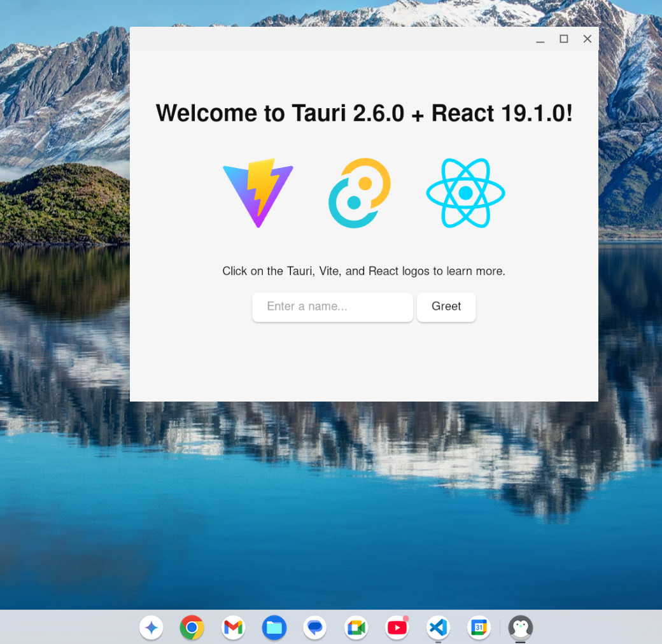The height and width of the screenshot is (644, 662).
Task: Click the instruction text about clicking logos
Action: [x=363, y=270]
